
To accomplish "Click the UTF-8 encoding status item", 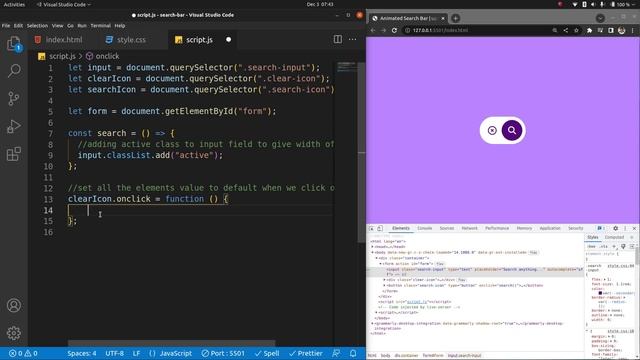I will pyautogui.click(x=114, y=353).
